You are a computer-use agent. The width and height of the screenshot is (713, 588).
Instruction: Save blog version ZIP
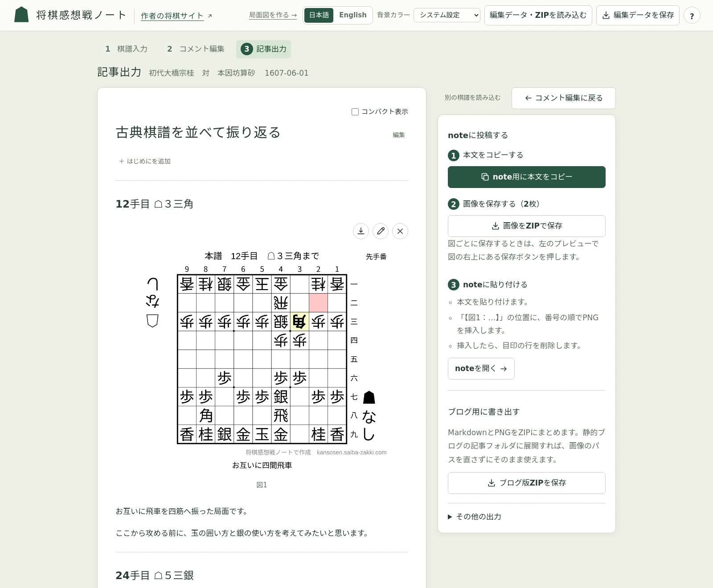click(x=526, y=483)
